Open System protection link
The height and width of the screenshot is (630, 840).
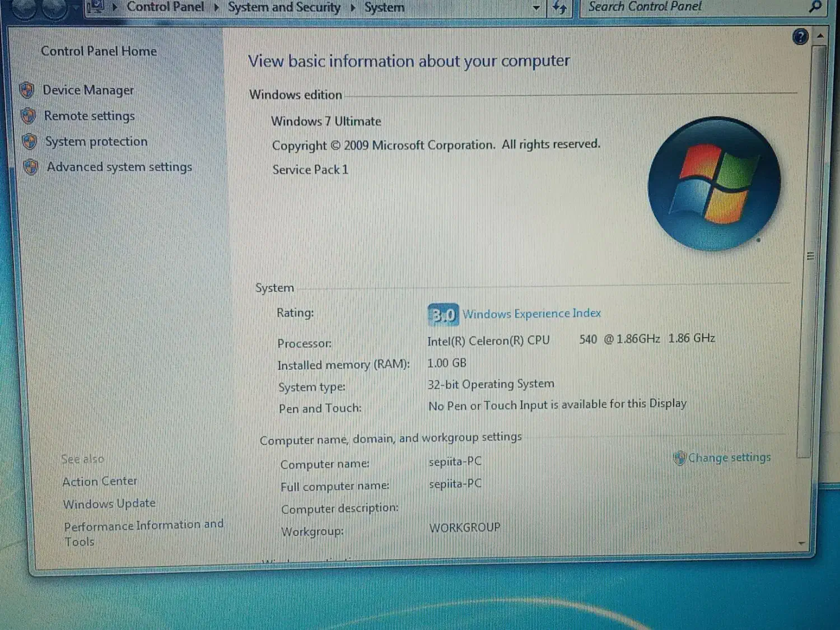click(x=96, y=142)
